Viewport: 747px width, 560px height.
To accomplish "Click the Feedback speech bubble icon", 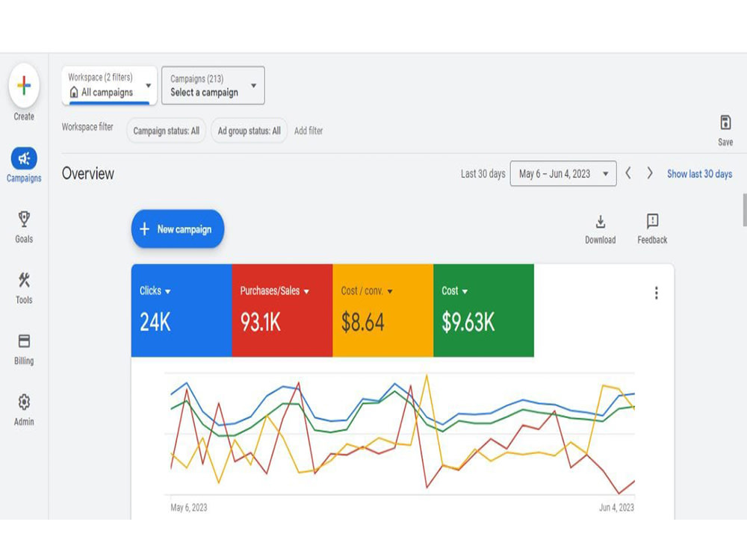I will coord(652,221).
